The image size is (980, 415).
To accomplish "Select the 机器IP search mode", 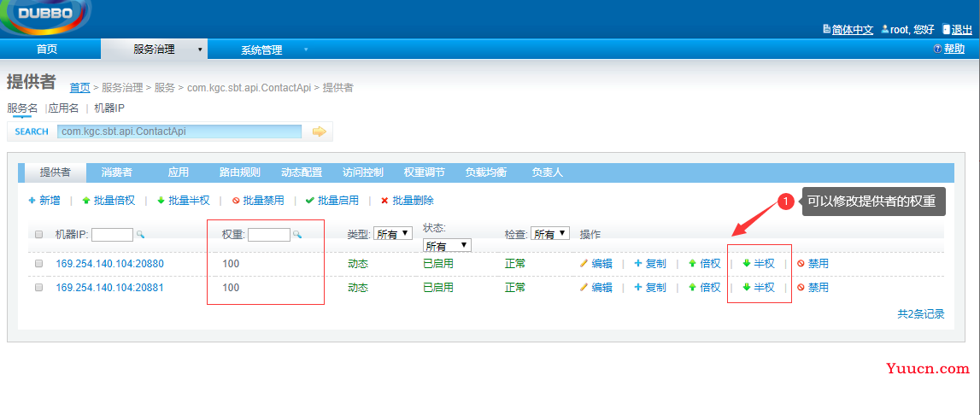I will coord(109,108).
